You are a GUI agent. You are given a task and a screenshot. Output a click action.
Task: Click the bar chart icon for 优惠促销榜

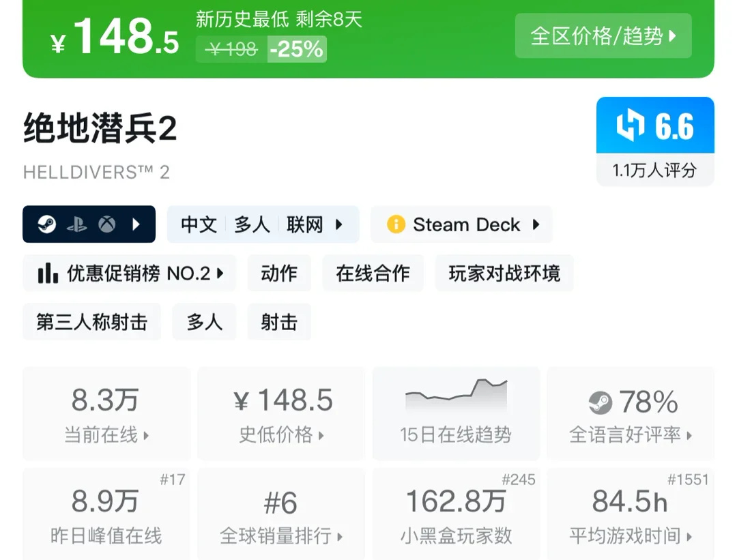pos(48,273)
